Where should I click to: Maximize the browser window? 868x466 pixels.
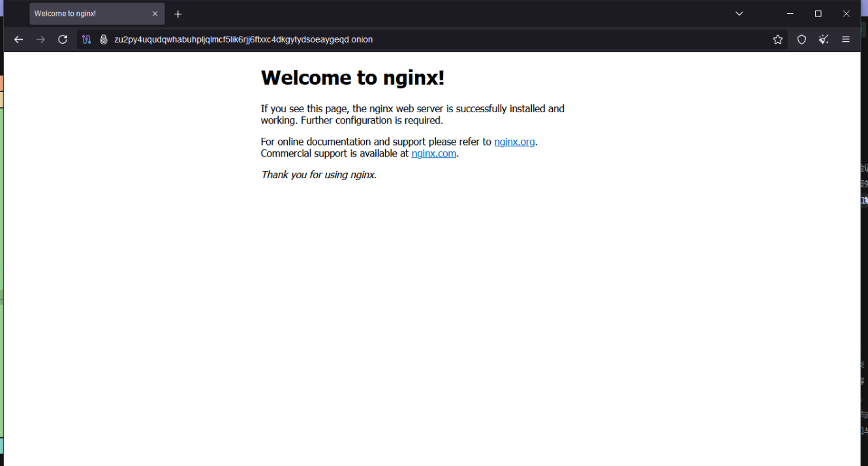[818, 14]
